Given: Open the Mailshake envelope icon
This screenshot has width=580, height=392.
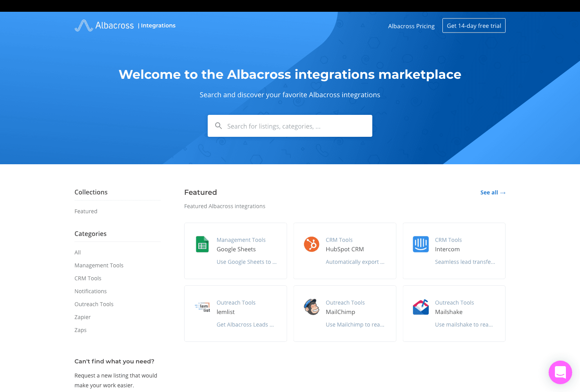Looking at the screenshot, I should point(421,307).
